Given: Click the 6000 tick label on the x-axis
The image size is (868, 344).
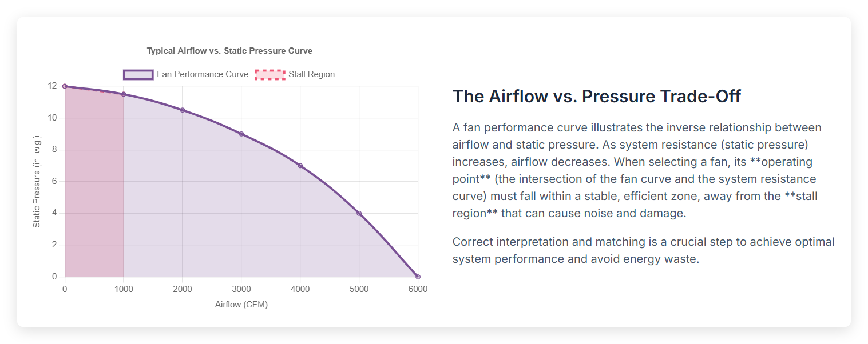Looking at the screenshot, I should click(x=418, y=289).
